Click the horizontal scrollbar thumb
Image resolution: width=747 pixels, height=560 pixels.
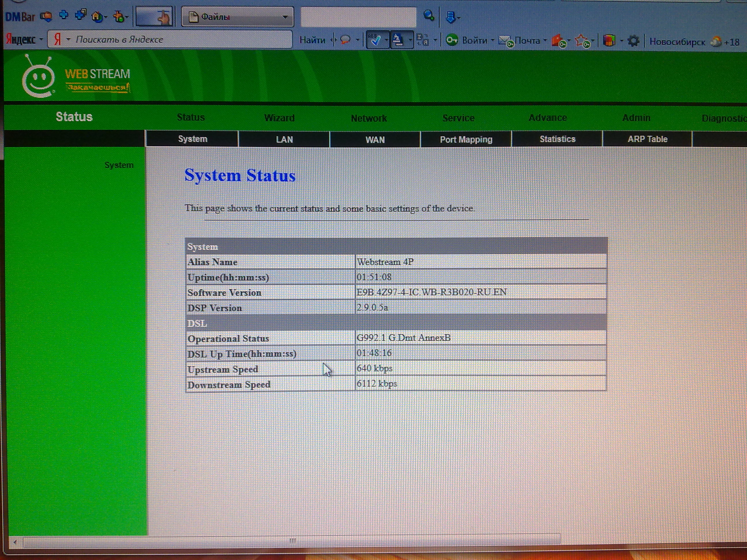click(x=292, y=541)
